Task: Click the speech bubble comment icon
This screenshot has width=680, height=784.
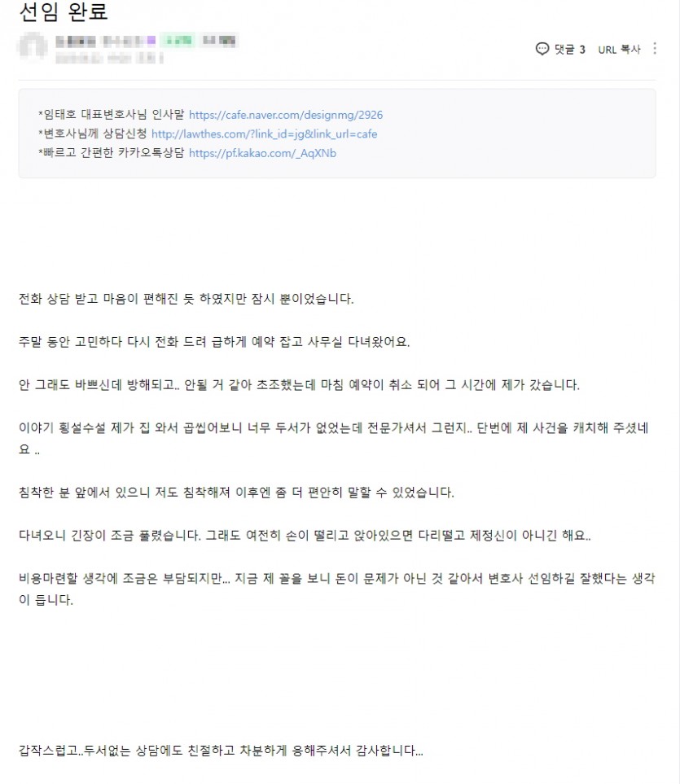Action: coord(542,49)
